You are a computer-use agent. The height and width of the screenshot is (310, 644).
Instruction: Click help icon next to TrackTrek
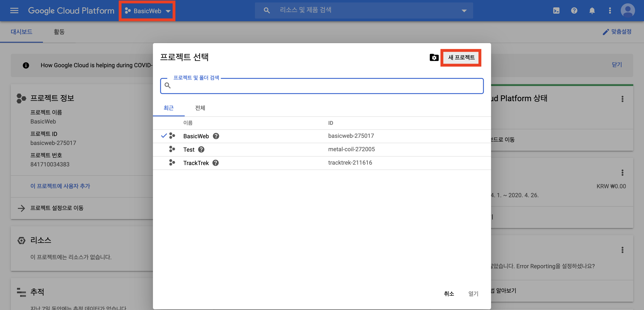point(216,163)
